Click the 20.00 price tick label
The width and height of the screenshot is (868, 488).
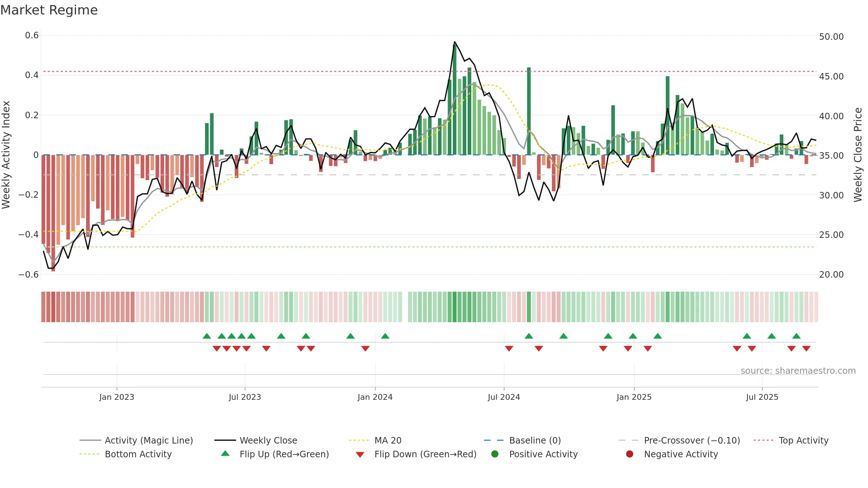(x=831, y=274)
